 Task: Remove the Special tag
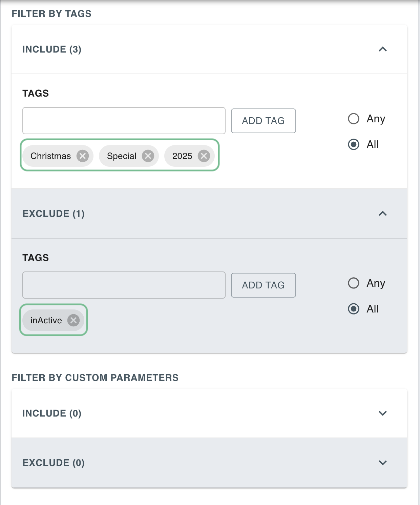pos(148,156)
